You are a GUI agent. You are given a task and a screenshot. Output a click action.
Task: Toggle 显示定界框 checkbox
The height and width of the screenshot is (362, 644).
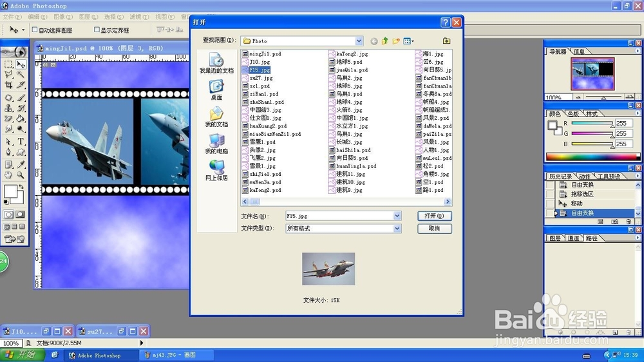point(97,30)
